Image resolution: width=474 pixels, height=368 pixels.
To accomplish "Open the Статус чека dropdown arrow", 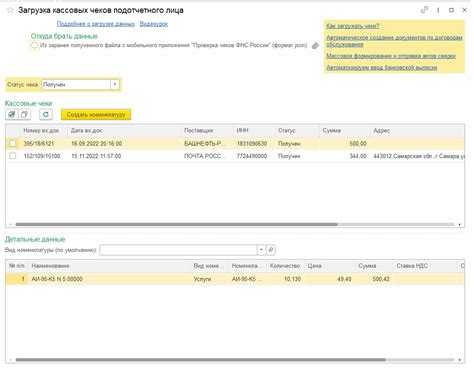I will (x=115, y=84).
